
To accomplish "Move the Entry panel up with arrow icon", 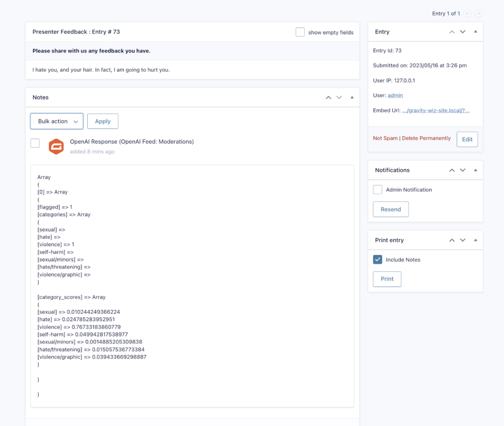I will pyautogui.click(x=451, y=31).
